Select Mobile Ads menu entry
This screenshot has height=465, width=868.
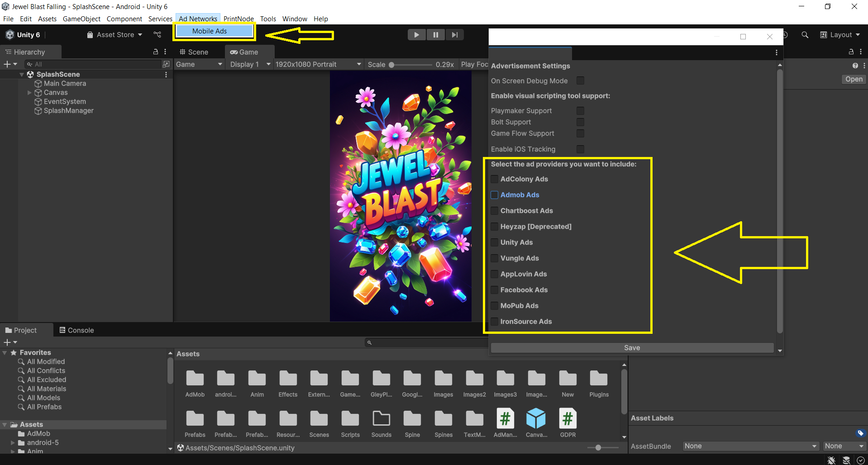pyautogui.click(x=210, y=31)
